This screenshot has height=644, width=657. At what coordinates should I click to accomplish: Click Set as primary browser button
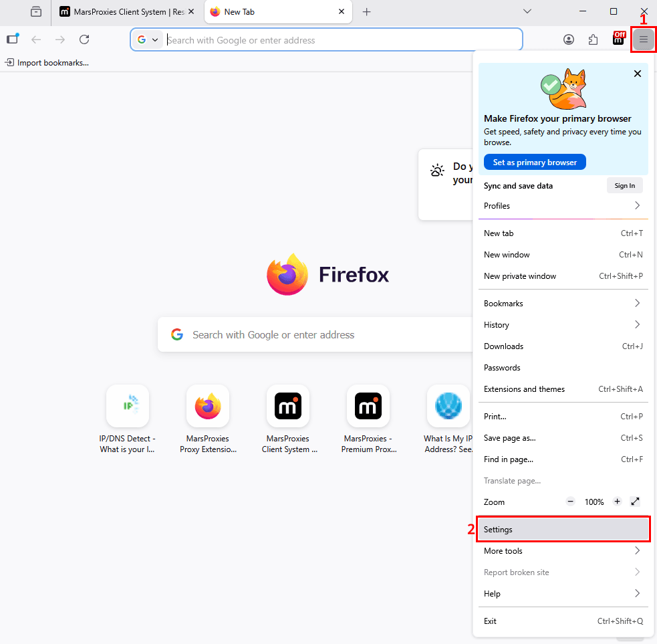pyautogui.click(x=535, y=163)
